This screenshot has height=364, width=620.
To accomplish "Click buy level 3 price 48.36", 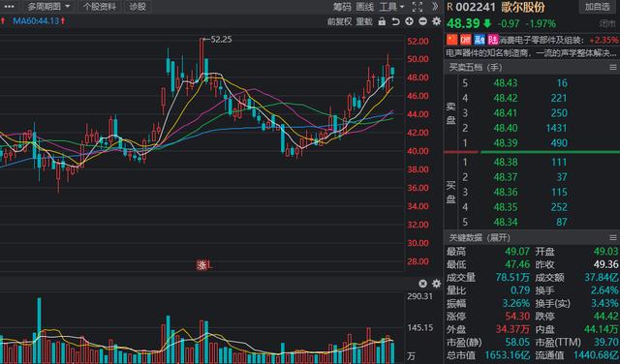I will point(506,192).
